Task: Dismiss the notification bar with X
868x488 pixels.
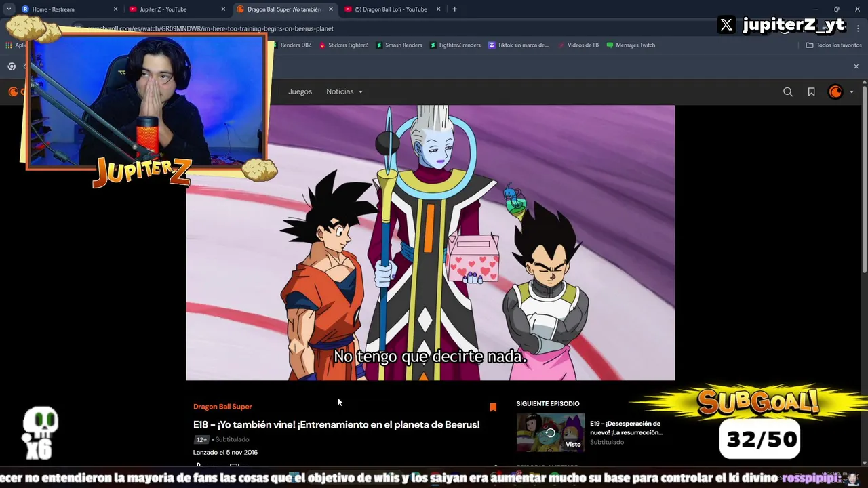Action: click(856, 66)
